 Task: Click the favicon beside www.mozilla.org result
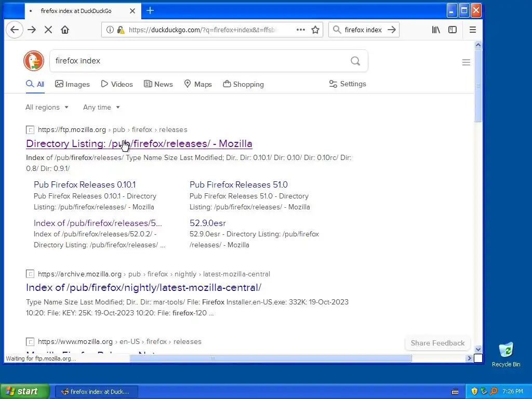pyautogui.click(x=30, y=342)
